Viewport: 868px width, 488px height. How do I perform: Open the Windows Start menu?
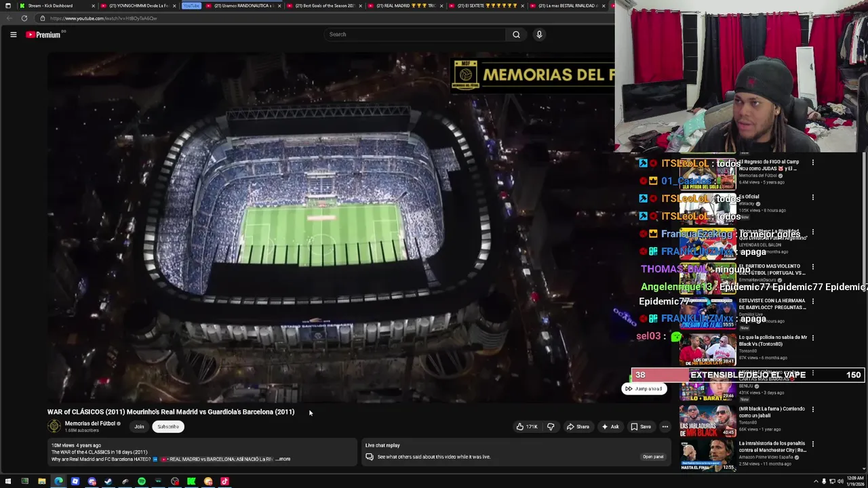click(x=8, y=482)
